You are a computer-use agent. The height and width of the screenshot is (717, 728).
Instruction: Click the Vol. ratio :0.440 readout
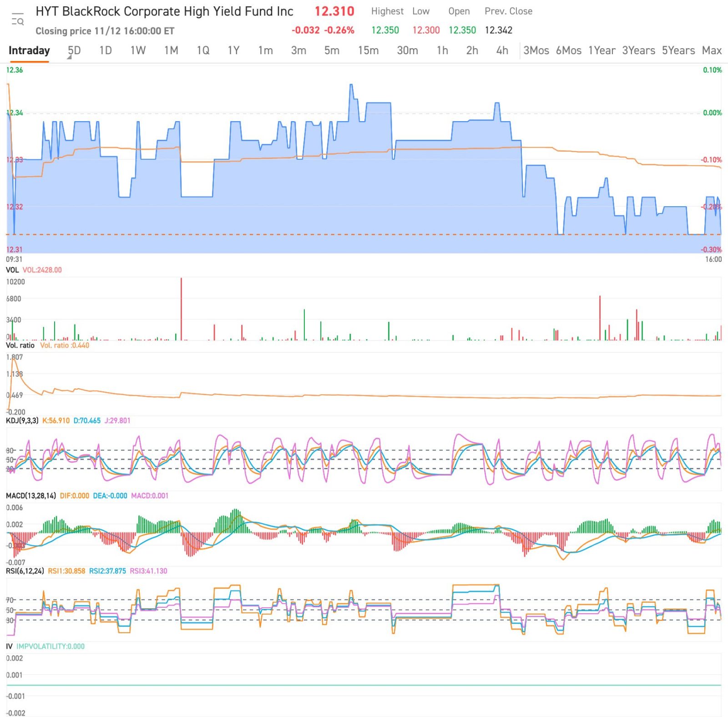pos(65,346)
